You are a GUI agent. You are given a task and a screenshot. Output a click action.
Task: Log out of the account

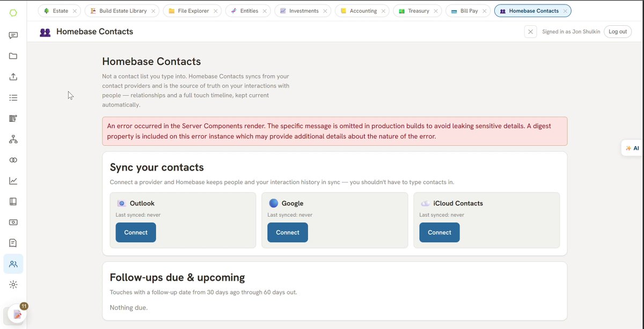pos(618,32)
